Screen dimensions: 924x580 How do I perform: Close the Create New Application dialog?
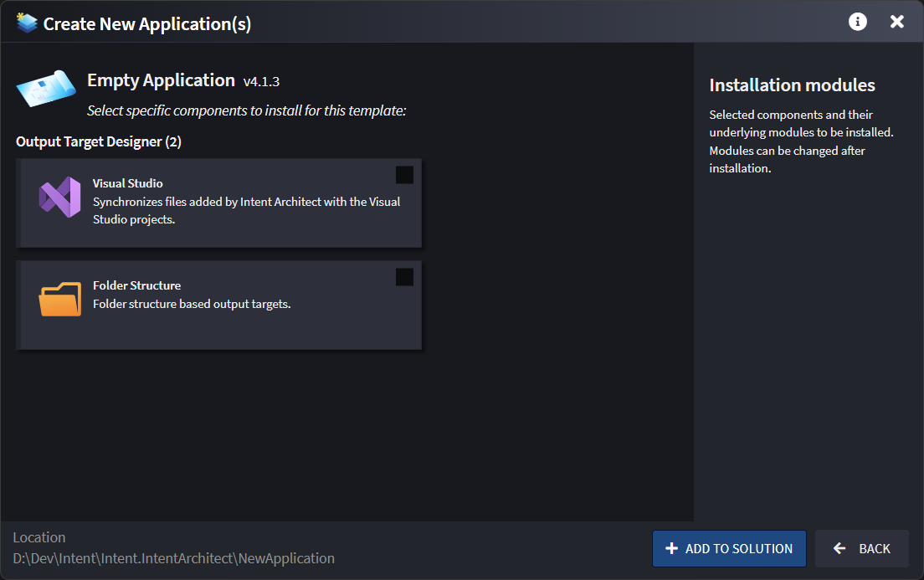(x=896, y=22)
